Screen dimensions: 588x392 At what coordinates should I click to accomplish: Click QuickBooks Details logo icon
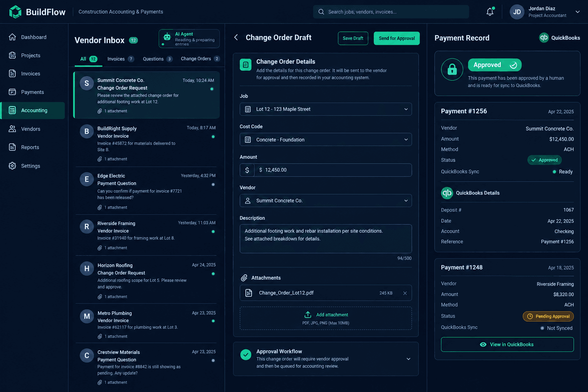coord(447,193)
